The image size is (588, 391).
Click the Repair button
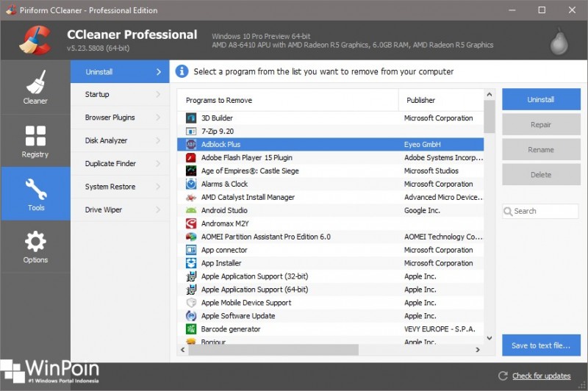(x=541, y=124)
